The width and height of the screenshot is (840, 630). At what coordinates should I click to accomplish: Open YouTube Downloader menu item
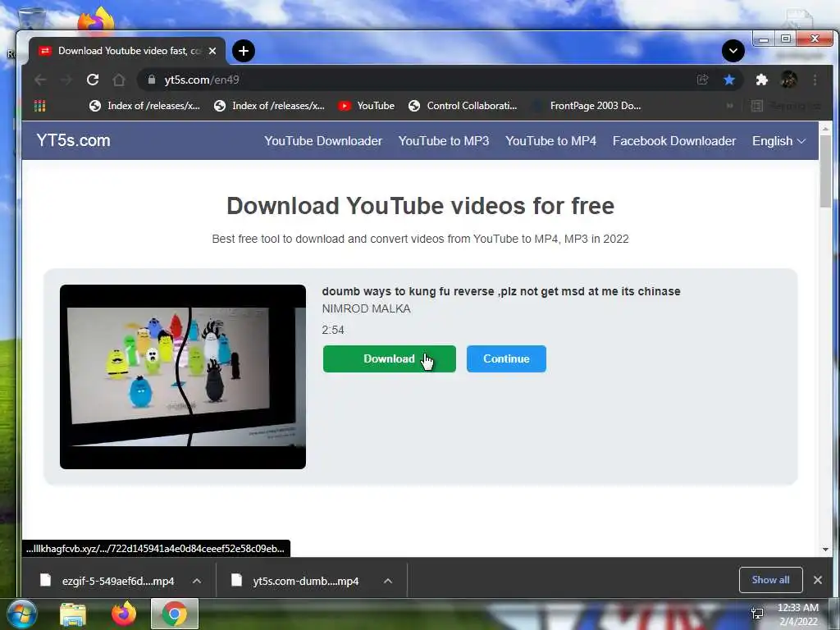coord(323,141)
